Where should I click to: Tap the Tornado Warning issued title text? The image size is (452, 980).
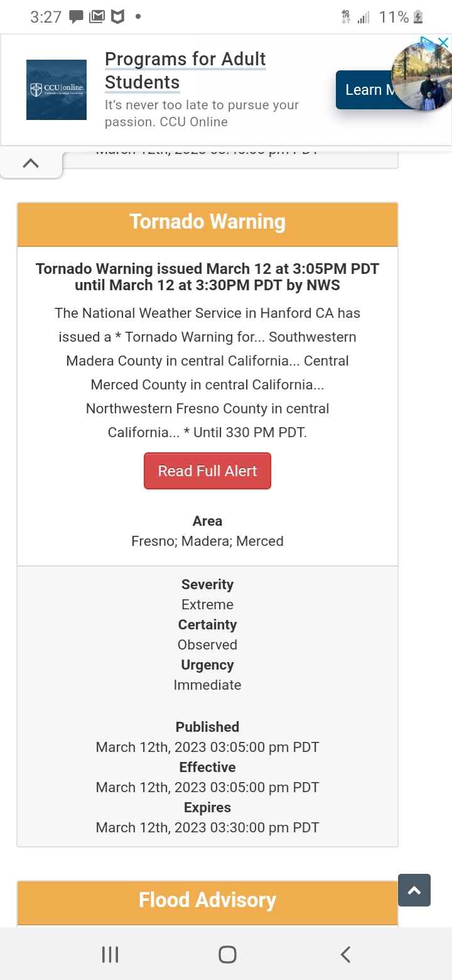click(x=207, y=277)
